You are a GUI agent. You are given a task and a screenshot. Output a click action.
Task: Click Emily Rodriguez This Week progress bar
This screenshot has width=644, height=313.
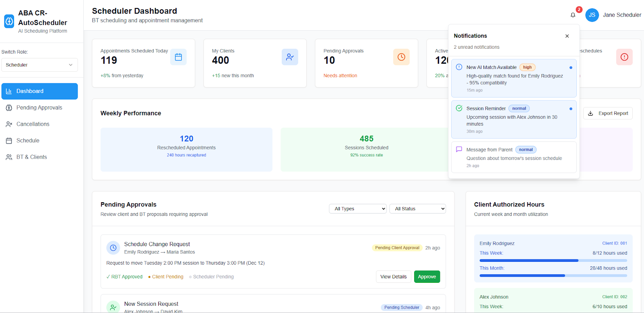coord(553,261)
